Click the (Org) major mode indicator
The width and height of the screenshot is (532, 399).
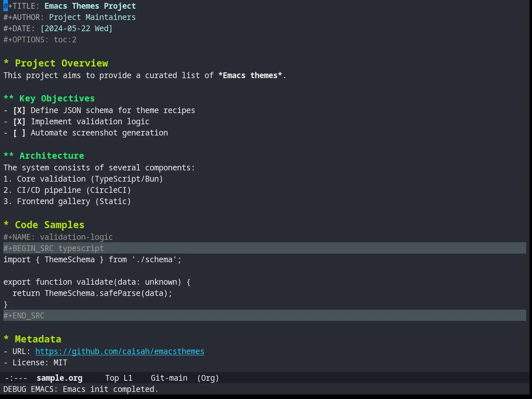pyautogui.click(x=208, y=378)
